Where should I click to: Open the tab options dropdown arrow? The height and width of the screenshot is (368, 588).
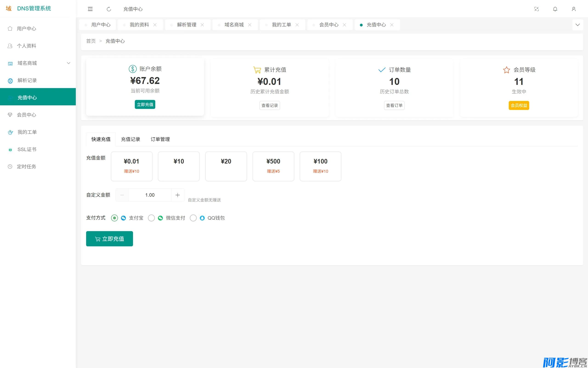point(578,25)
